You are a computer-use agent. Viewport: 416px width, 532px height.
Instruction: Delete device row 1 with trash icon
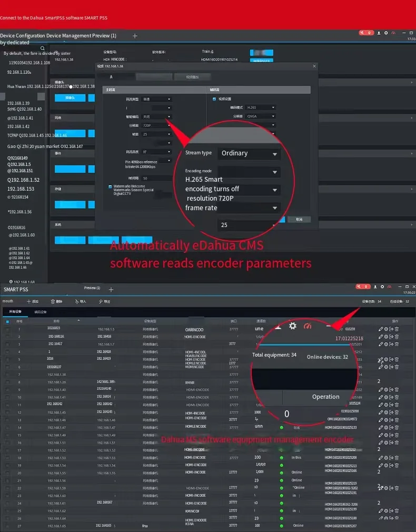(x=397, y=329)
